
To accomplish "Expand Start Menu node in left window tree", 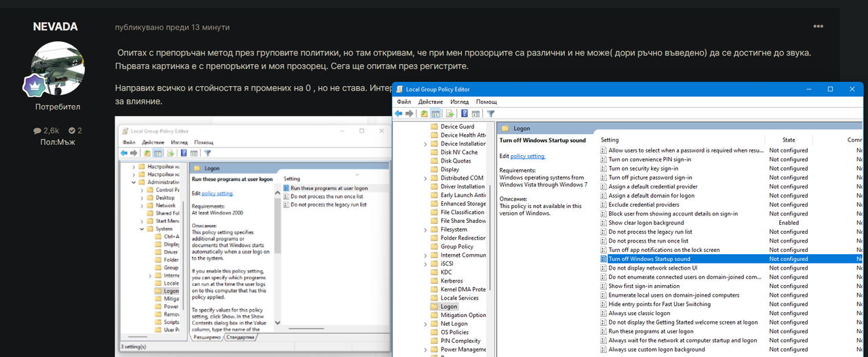I will pos(142,222).
